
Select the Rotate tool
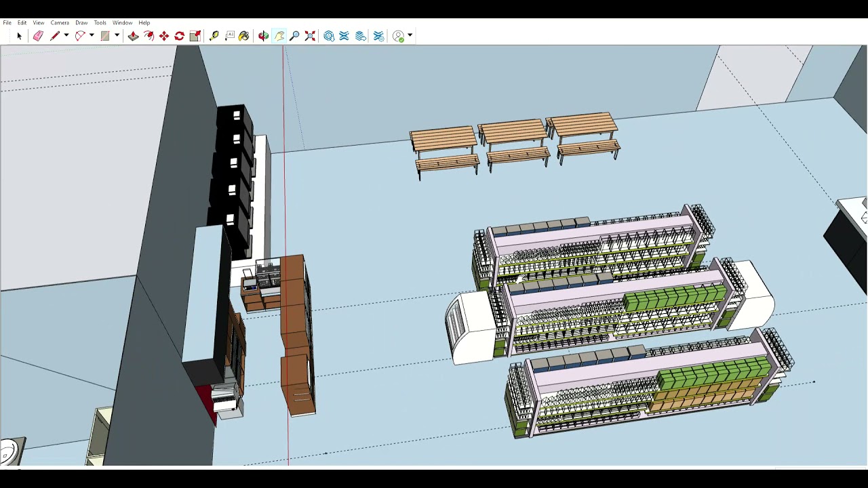pyautogui.click(x=180, y=36)
